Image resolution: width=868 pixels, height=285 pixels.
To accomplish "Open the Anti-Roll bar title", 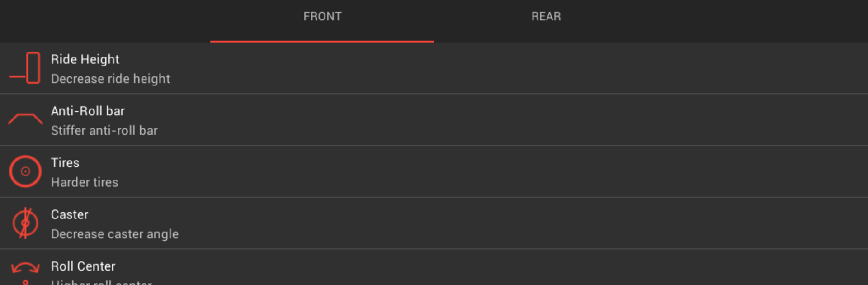I will coord(88,111).
